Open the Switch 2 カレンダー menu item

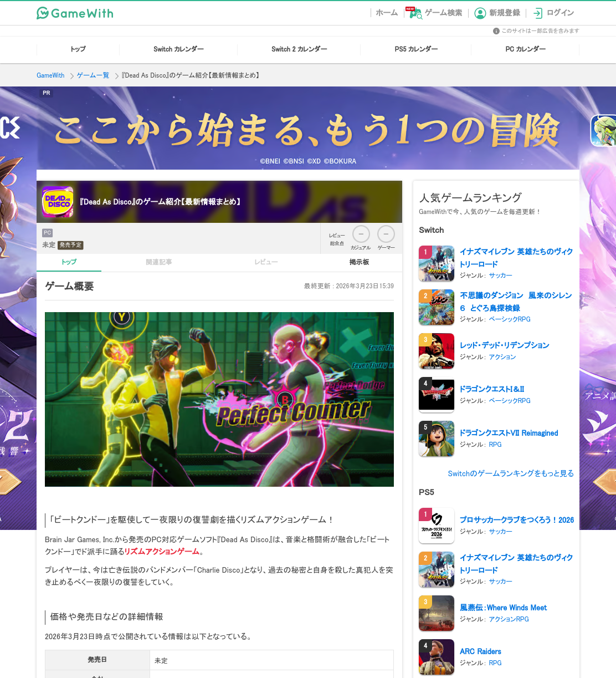pyautogui.click(x=299, y=49)
